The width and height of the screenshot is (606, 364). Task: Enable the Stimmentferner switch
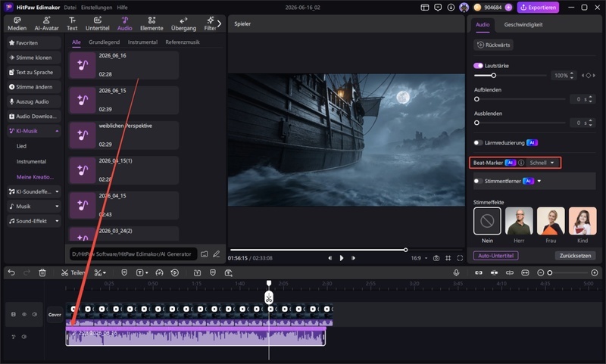tap(478, 181)
